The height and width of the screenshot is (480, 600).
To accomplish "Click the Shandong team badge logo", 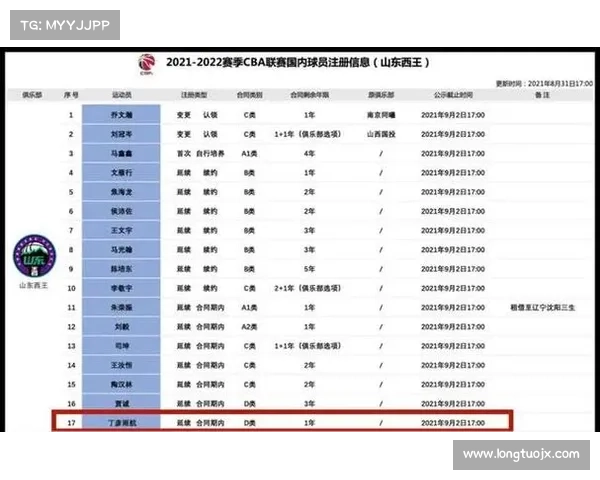I will click(34, 256).
